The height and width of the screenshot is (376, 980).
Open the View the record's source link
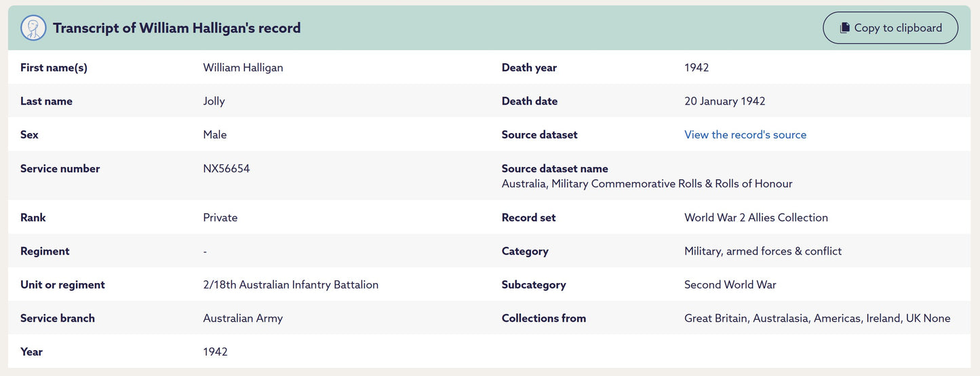(745, 134)
